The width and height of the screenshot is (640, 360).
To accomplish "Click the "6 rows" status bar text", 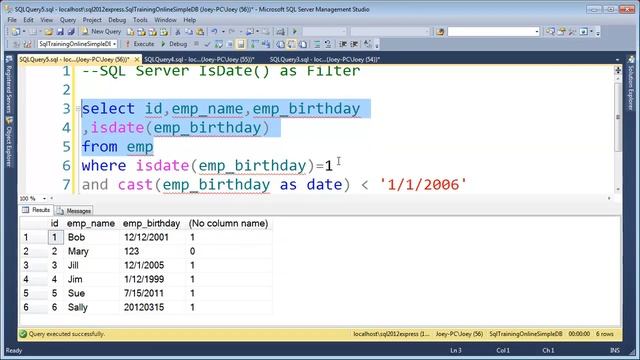I will [x=604, y=334].
